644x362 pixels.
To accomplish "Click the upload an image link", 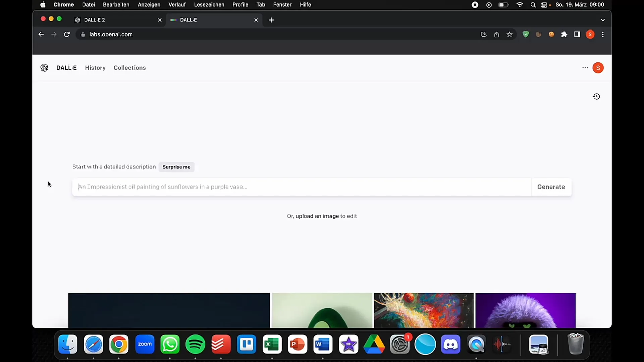I will point(317,216).
